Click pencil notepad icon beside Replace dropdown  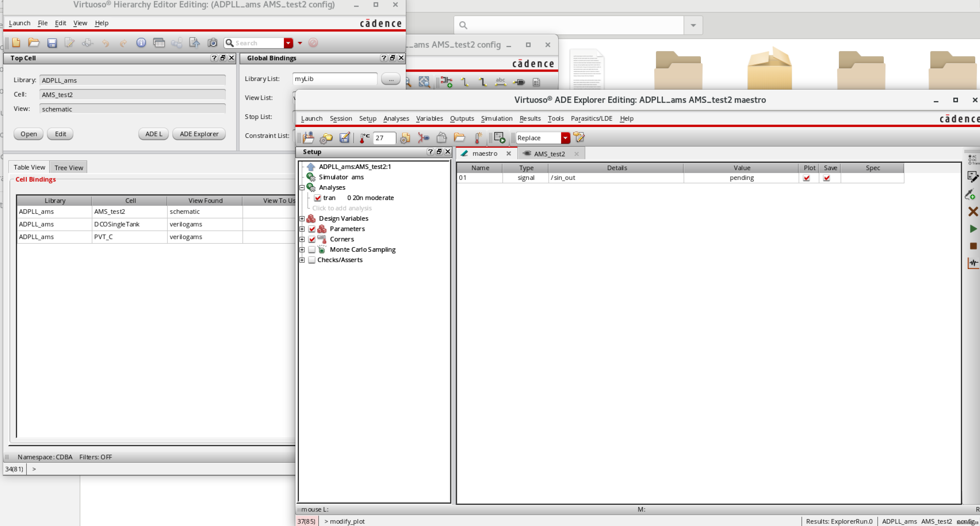(579, 137)
